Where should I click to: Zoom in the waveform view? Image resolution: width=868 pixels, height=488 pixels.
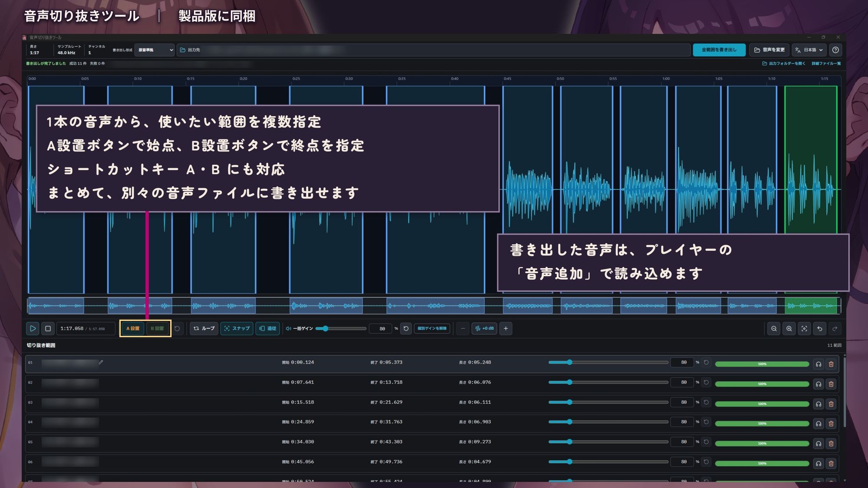point(789,328)
